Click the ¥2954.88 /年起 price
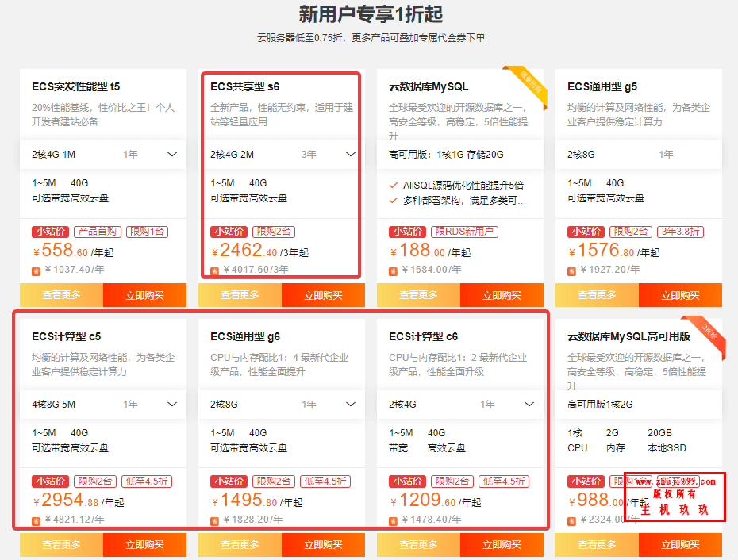 tap(79, 501)
